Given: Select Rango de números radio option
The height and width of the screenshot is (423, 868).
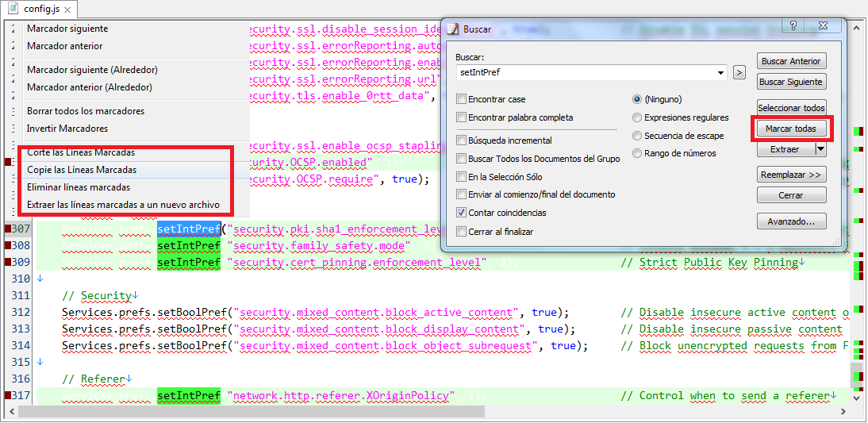Looking at the screenshot, I should click(x=637, y=153).
